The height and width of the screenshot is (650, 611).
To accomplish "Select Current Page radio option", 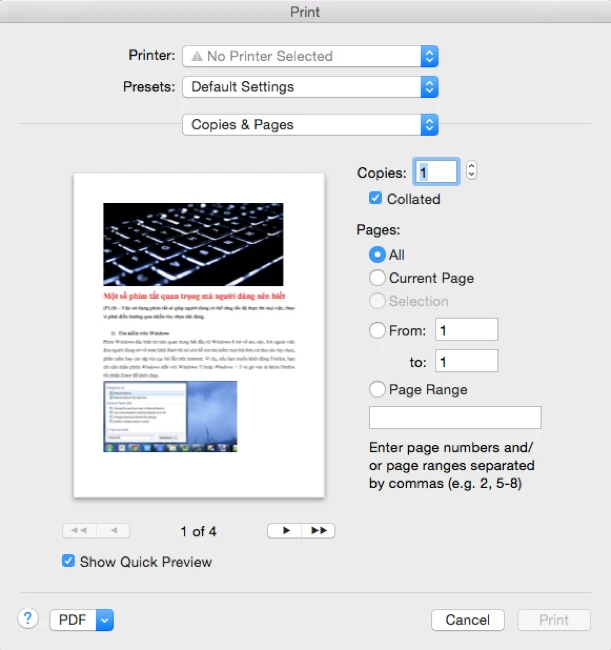I will tap(378, 278).
